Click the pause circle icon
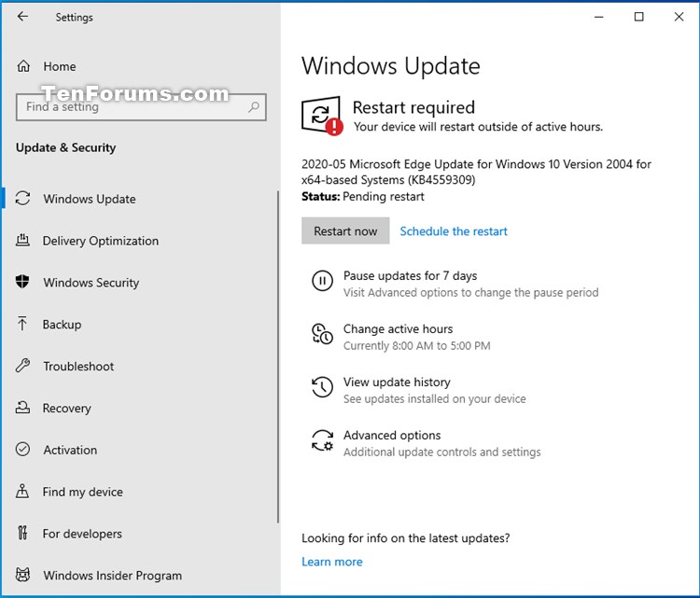Screen dimensions: 700x598 pos(322,281)
